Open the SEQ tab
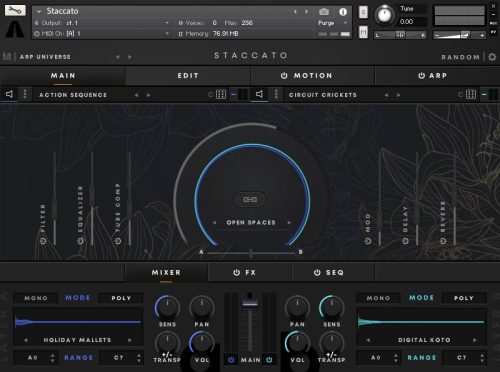This screenshot has height=372, width=500. 329,273
